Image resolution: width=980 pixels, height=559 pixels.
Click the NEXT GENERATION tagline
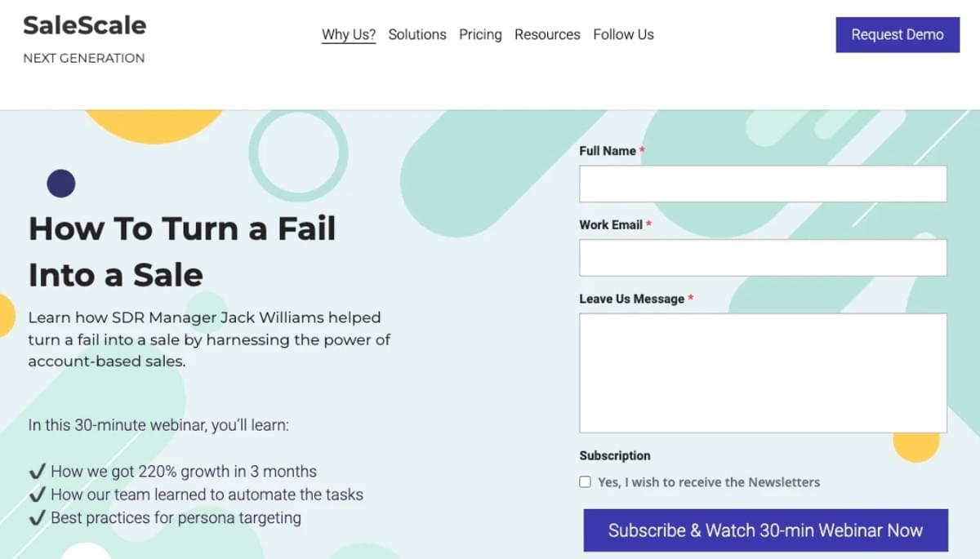pyautogui.click(x=84, y=58)
